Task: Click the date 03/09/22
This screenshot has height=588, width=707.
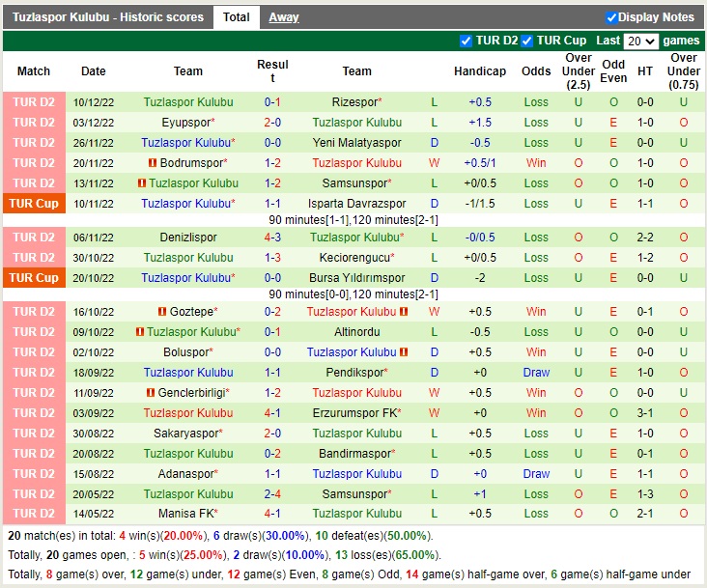Action: coord(94,413)
